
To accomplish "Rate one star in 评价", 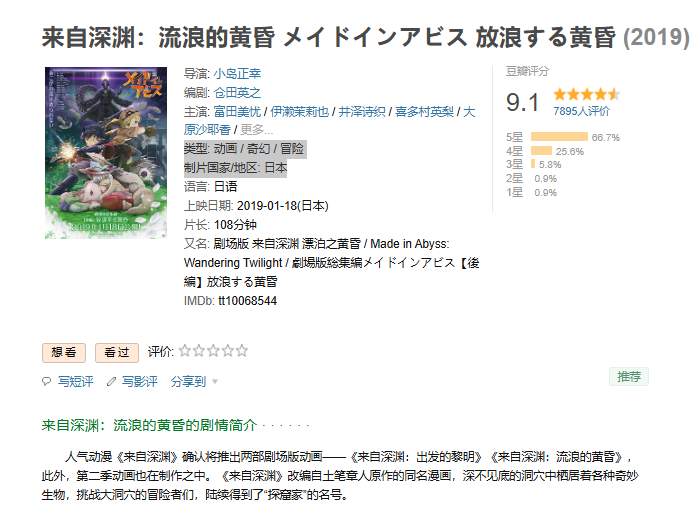I will click(185, 351).
